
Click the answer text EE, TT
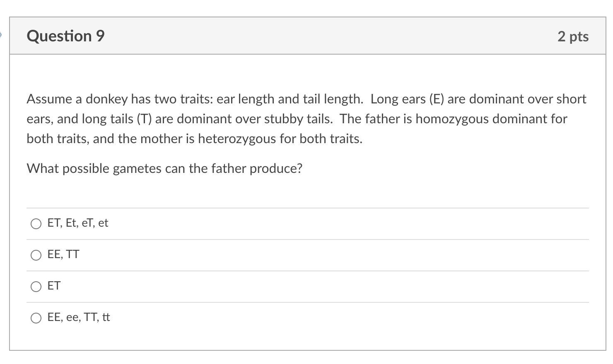(x=63, y=254)
